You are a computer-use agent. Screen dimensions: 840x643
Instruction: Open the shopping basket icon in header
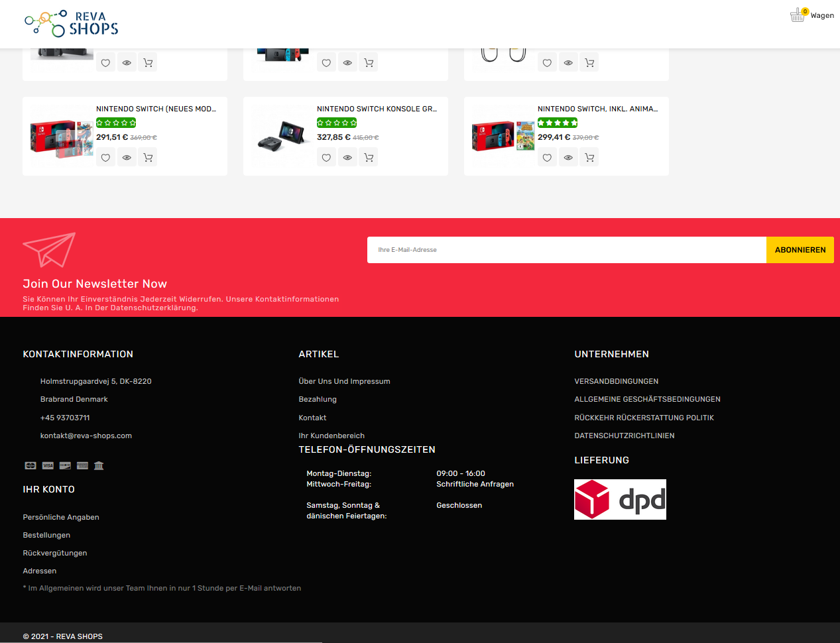point(798,15)
